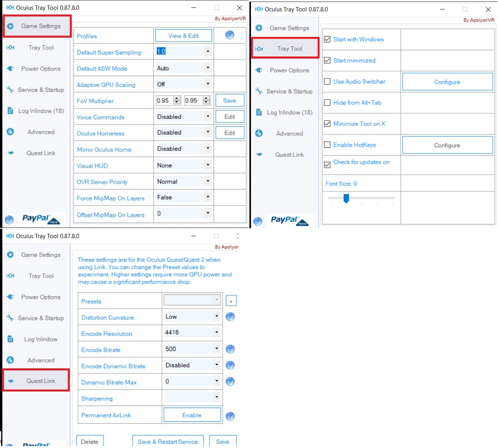Click Service & Startup wrench icon in top-left window

tap(10, 89)
